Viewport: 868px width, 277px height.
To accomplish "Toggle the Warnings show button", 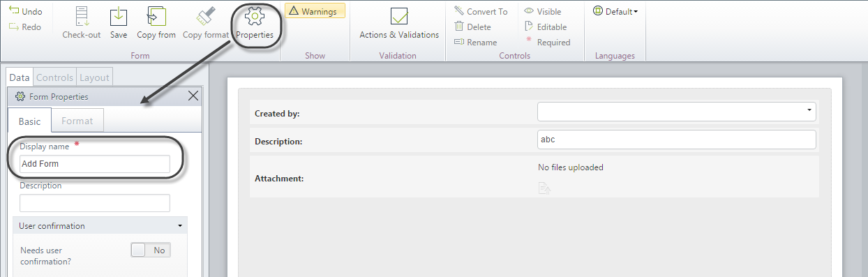I will point(315,11).
